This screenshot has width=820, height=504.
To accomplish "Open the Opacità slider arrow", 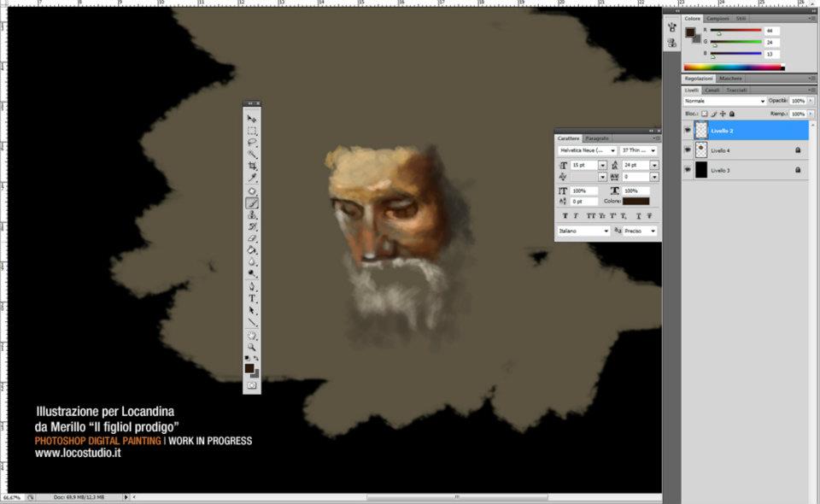I will (x=811, y=101).
